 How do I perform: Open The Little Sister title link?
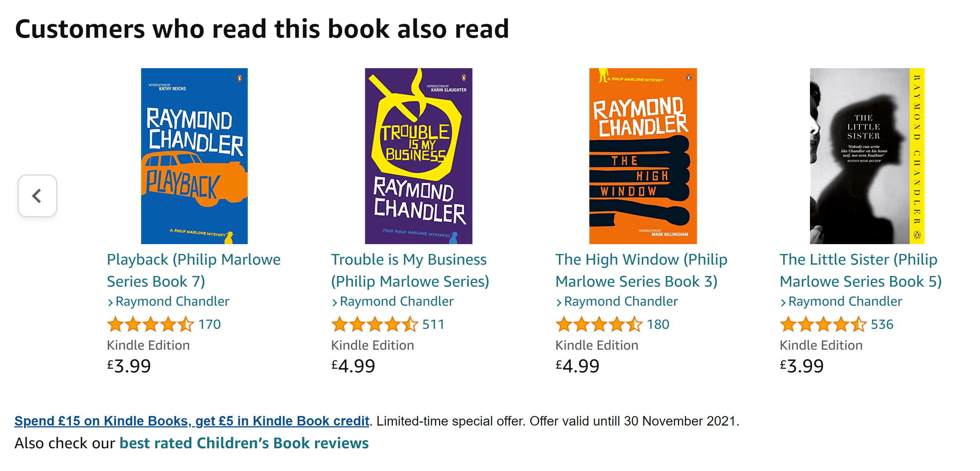860,270
